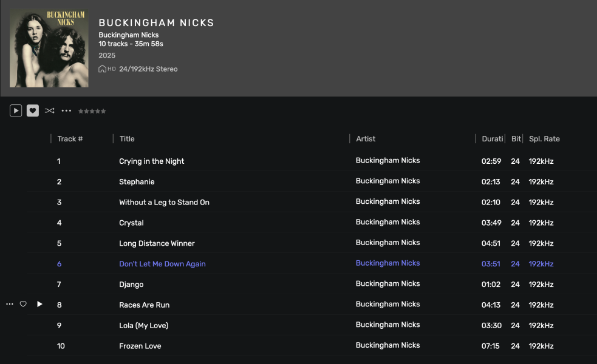This screenshot has width=597, height=364.
Task: Open the Buckingham Nicks artist link in header
Action: coord(129,35)
